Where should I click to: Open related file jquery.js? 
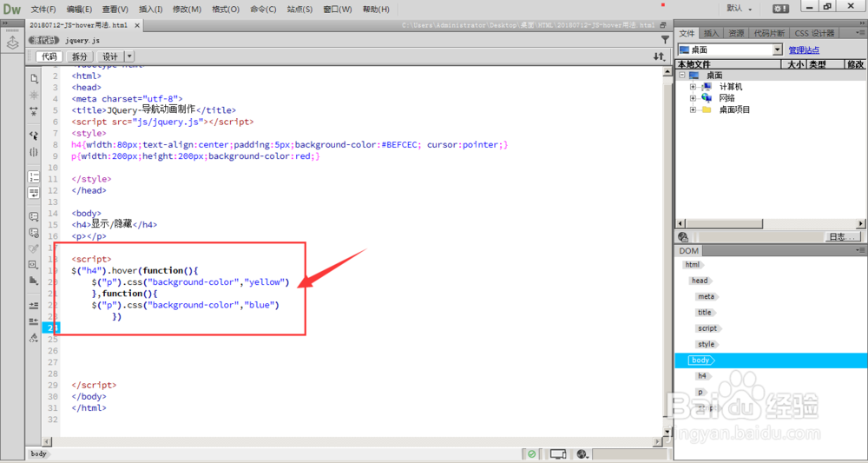(x=82, y=41)
